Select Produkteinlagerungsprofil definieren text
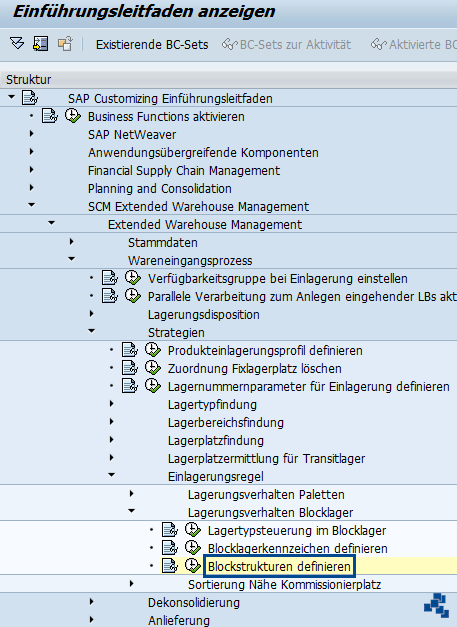 point(265,351)
